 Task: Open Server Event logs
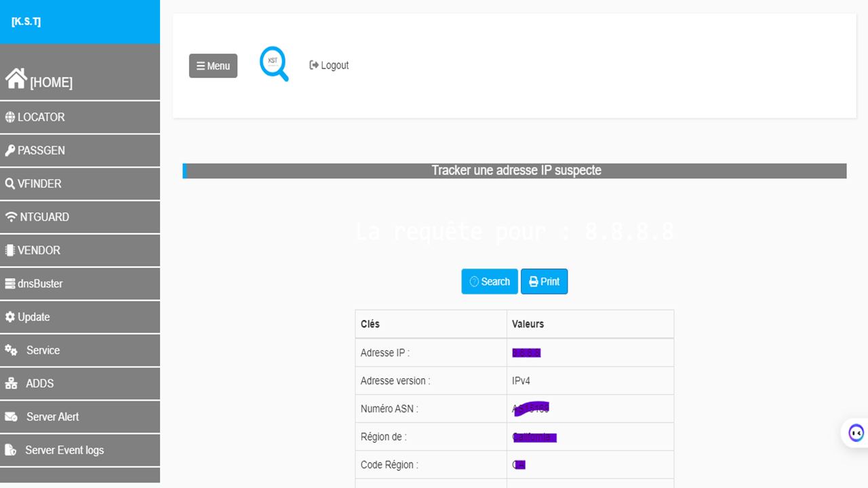pos(64,450)
